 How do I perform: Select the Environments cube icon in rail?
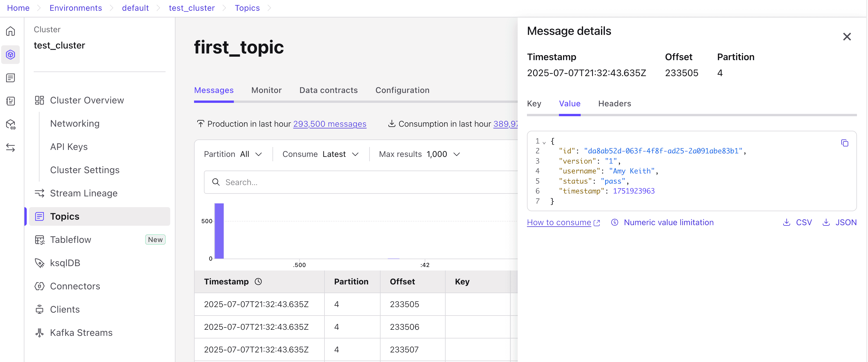click(x=10, y=54)
